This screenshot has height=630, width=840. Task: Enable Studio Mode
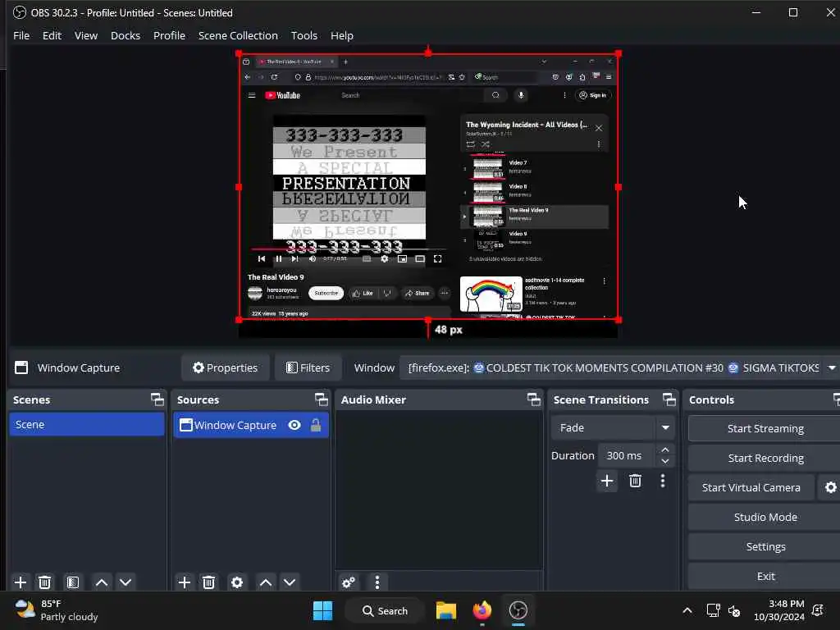point(765,517)
